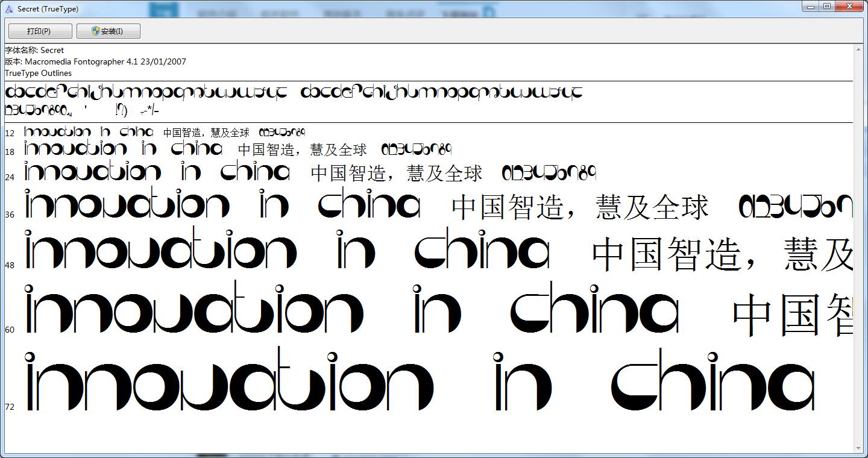Click the 12 point size sample line
Image resolution: width=868 pixels, height=458 pixels.
(163, 132)
